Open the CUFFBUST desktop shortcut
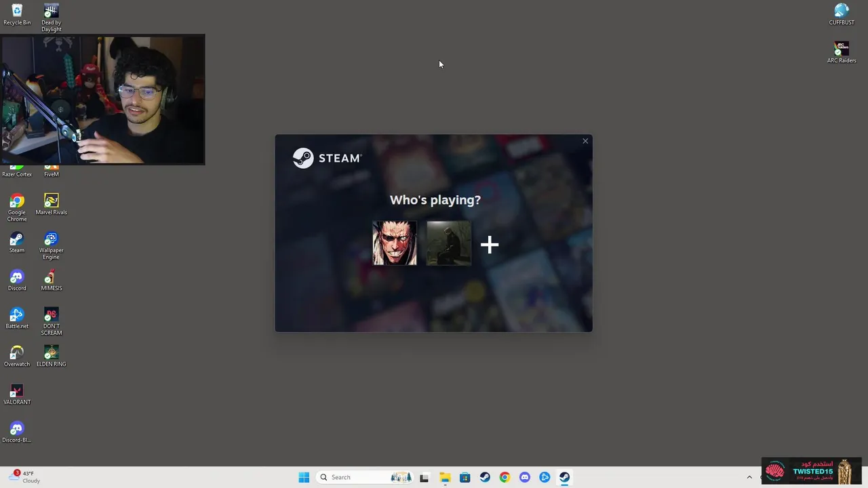Image resolution: width=868 pixels, height=488 pixels. (x=842, y=14)
